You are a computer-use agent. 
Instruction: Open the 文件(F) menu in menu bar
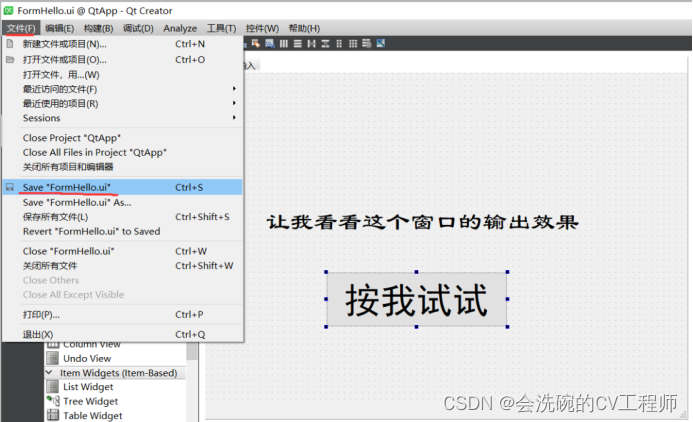(21, 28)
